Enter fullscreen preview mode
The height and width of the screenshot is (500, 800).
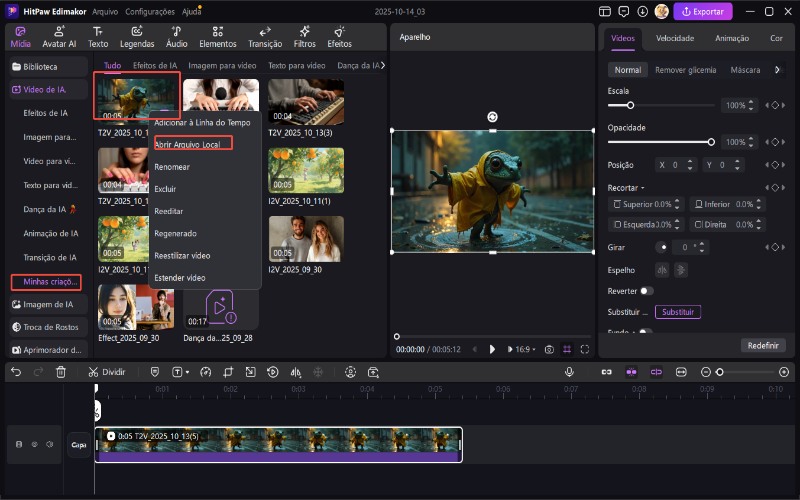(x=585, y=349)
